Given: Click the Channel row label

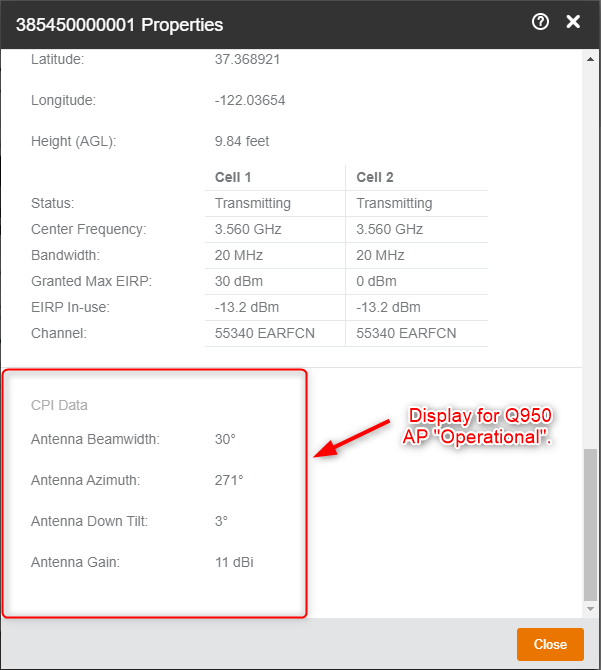Looking at the screenshot, I should pos(59,333).
